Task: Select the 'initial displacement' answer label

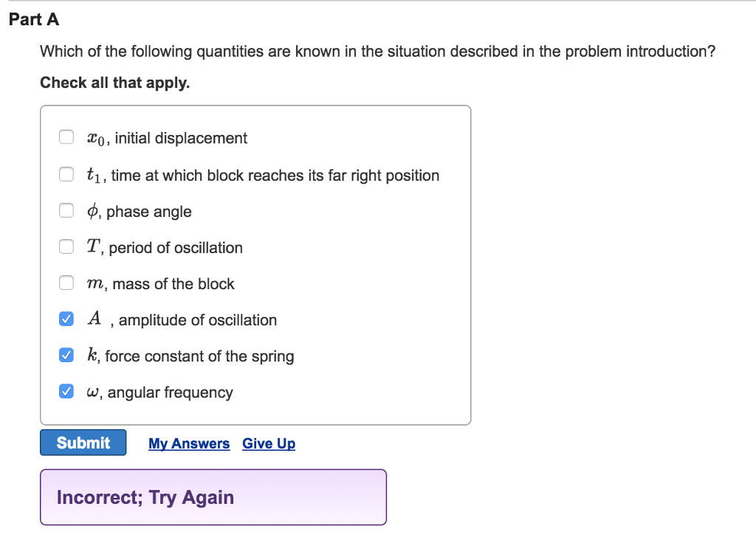Action: [x=166, y=138]
